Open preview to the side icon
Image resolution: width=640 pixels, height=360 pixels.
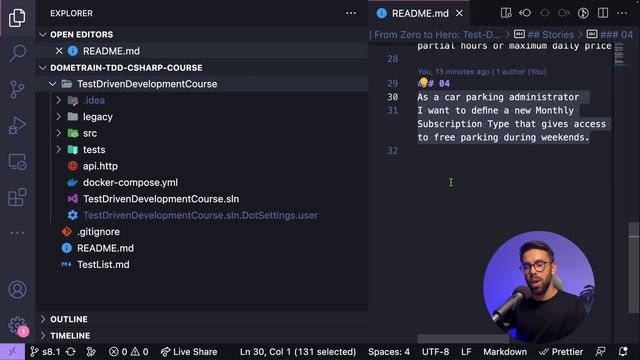point(506,13)
